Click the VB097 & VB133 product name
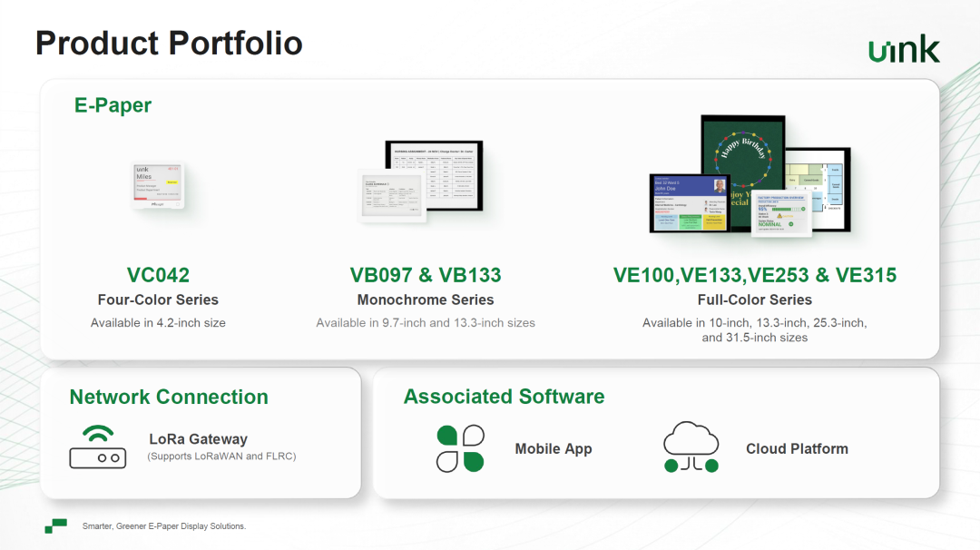This screenshot has width=980, height=550. (x=426, y=275)
